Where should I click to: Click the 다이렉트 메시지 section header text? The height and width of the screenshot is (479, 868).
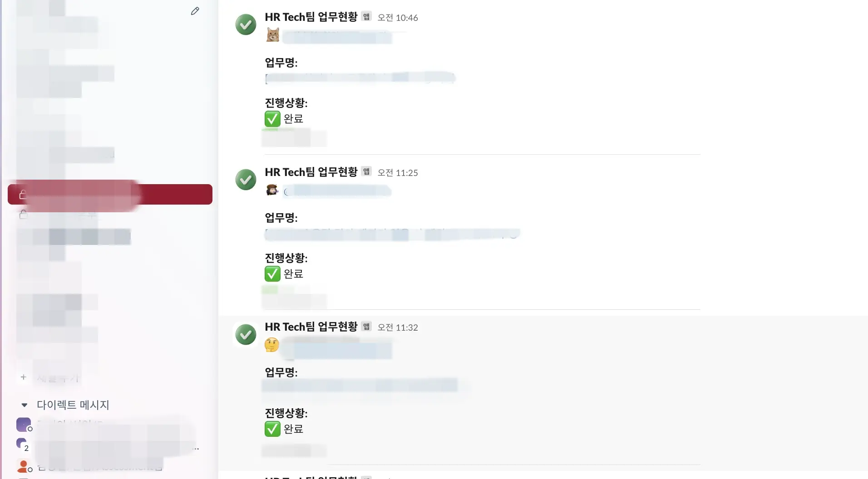(73, 405)
